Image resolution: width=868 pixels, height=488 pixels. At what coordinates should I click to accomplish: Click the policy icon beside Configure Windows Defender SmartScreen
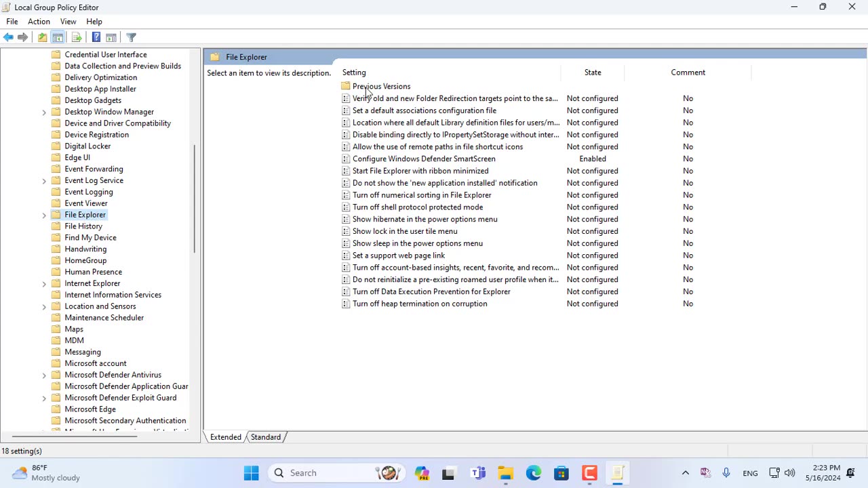(x=346, y=159)
